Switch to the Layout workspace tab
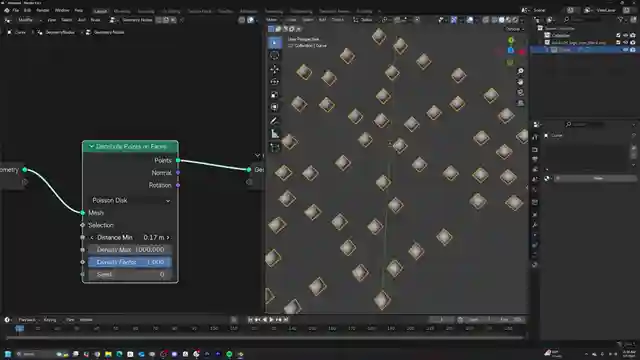The height and width of the screenshot is (360, 640). tap(100, 11)
